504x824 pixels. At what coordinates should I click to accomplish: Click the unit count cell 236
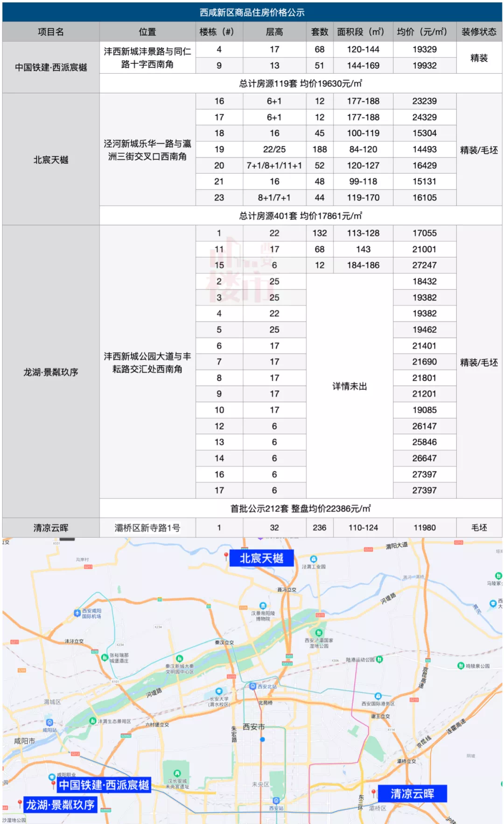point(320,528)
